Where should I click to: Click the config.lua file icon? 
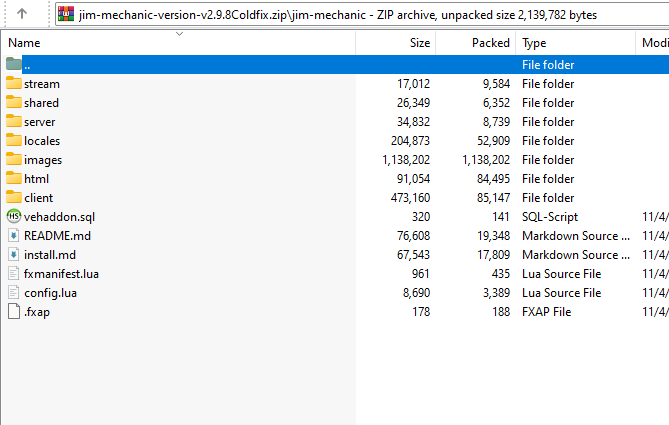point(14,292)
